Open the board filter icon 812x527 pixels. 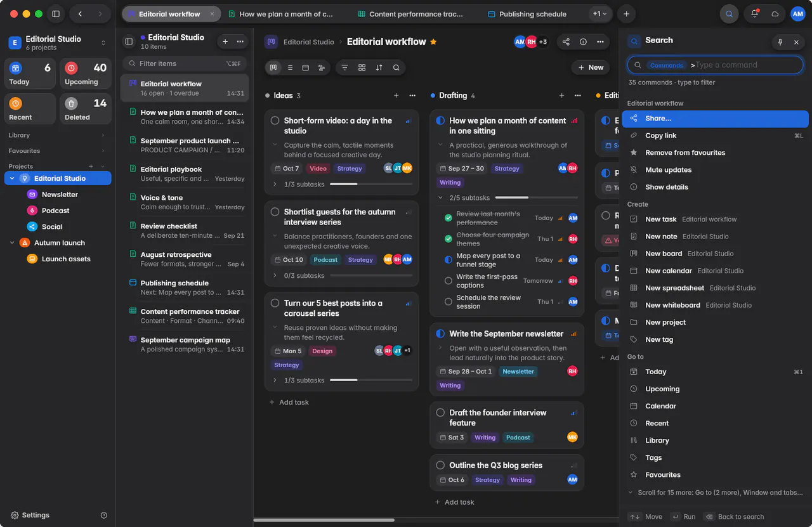pyautogui.click(x=345, y=67)
